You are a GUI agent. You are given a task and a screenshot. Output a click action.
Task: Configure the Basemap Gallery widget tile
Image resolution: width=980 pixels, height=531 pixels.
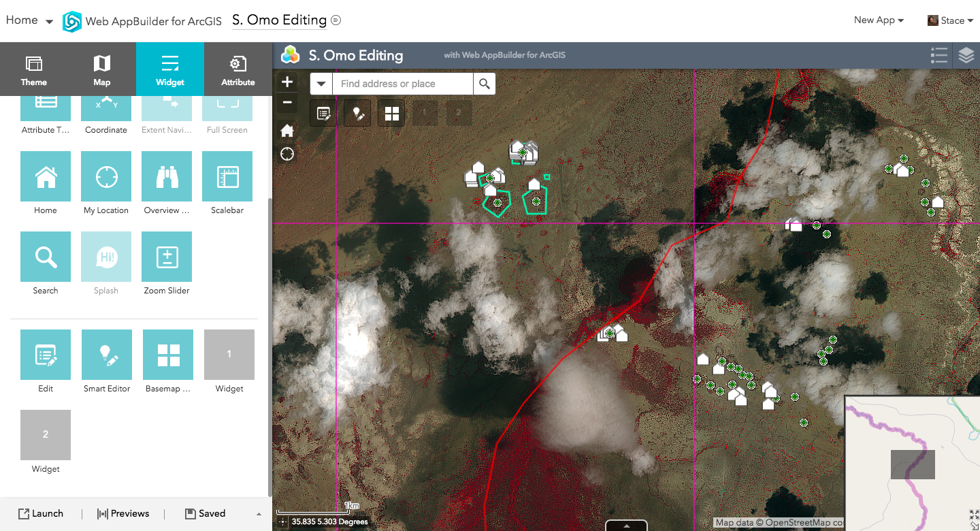(168, 355)
